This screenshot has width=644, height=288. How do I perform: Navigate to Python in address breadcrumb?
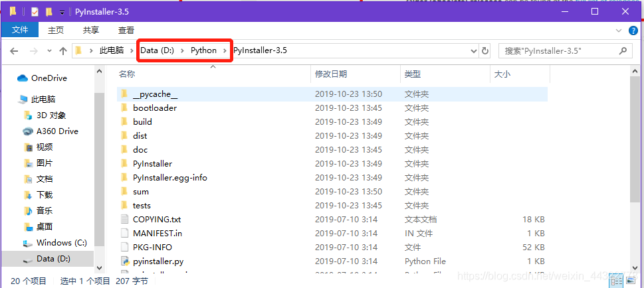pos(203,51)
